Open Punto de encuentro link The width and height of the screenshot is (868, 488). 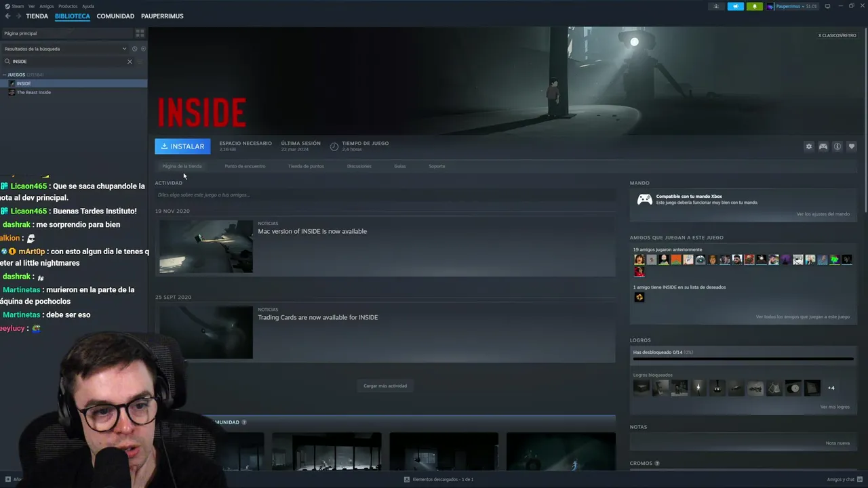click(x=245, y=166)
